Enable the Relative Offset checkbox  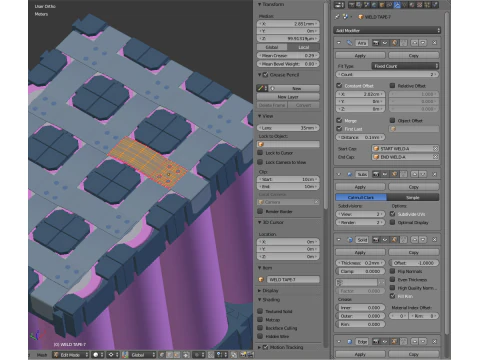(x=392, y=86)
